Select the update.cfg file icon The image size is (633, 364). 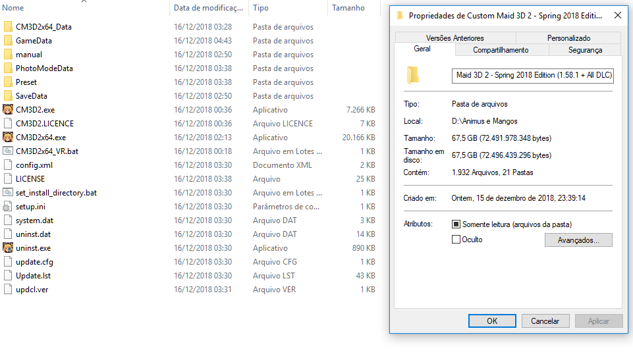coord(8,261)
